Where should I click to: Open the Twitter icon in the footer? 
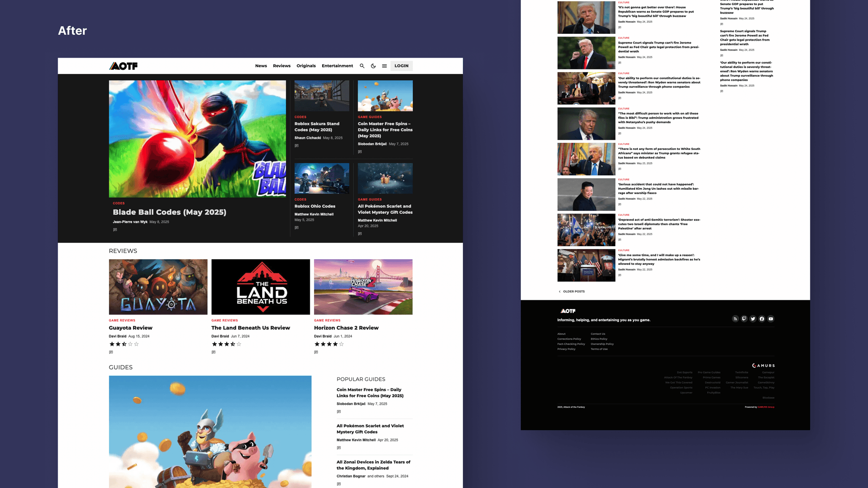(753, 319)
